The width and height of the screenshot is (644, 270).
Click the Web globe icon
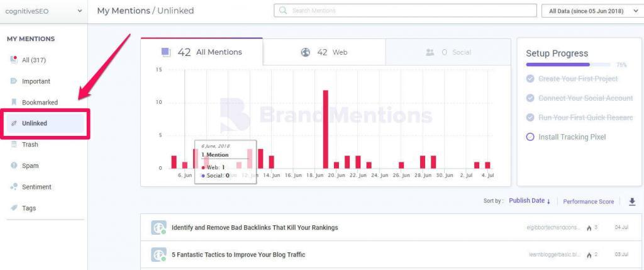306,52
